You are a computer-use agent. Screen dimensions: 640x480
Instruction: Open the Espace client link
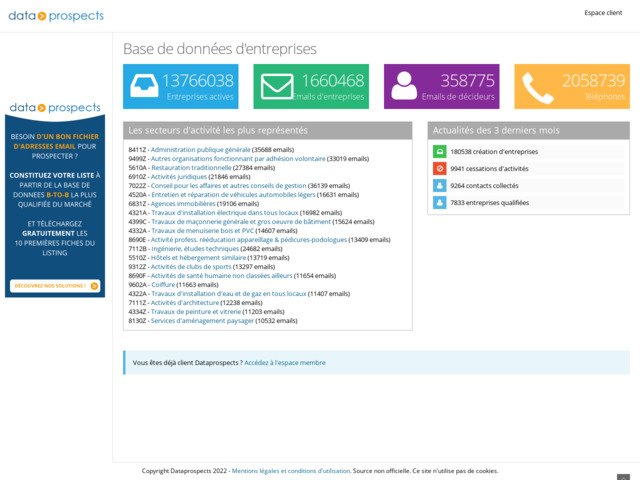coord(603,13)
